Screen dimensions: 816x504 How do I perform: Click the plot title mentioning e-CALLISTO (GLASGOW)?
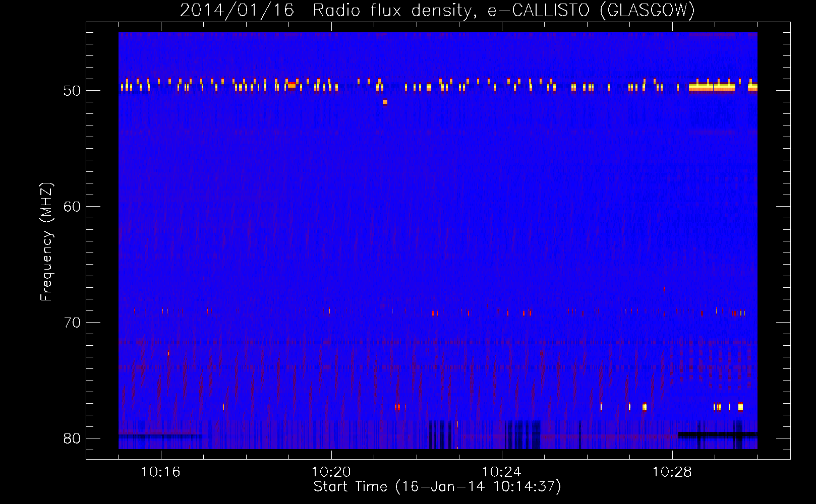(x=437, y=10)
